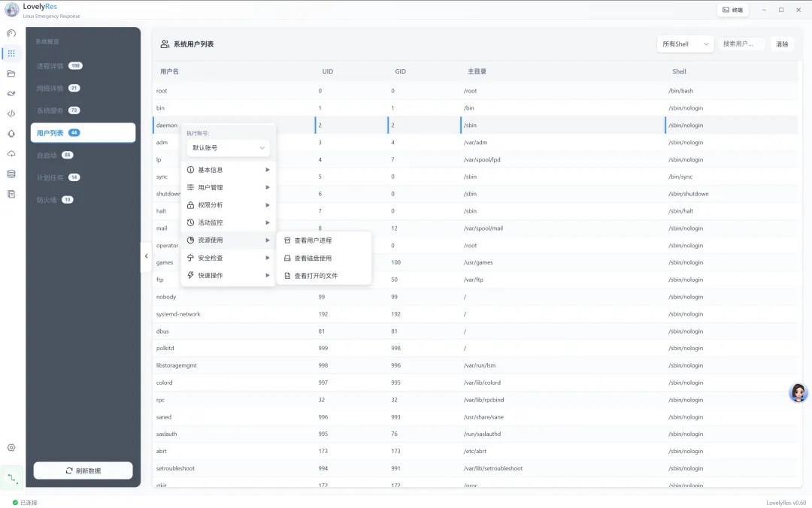Select the polkitd user row

pyautogui.click(x=475, y=348)
